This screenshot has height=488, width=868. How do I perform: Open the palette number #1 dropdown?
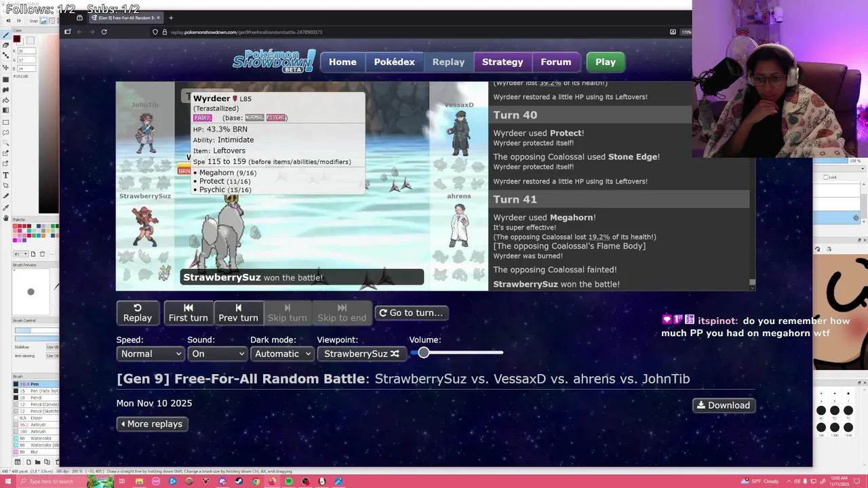(x=21, y=254)
